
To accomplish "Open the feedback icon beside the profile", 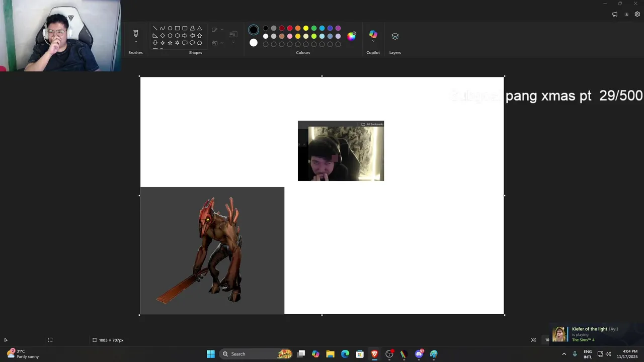I will coord(614,14).
